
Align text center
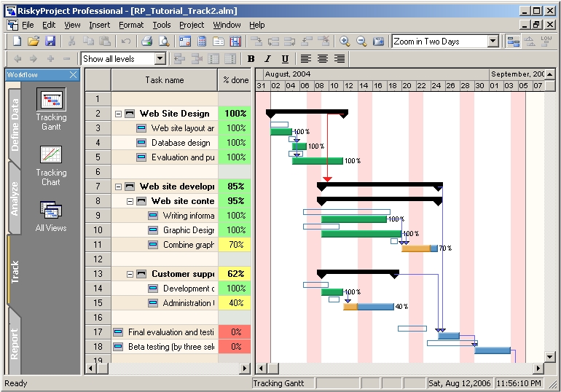pyautogui.click(x=323, y=59)
